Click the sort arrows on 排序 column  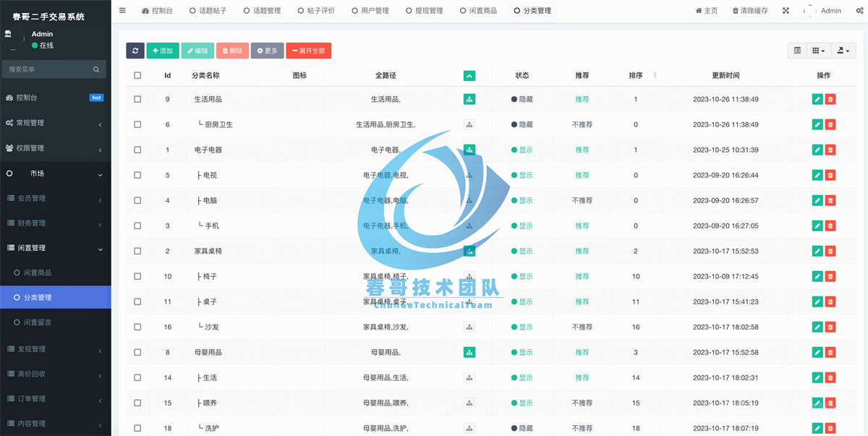[x=655, y=75]
